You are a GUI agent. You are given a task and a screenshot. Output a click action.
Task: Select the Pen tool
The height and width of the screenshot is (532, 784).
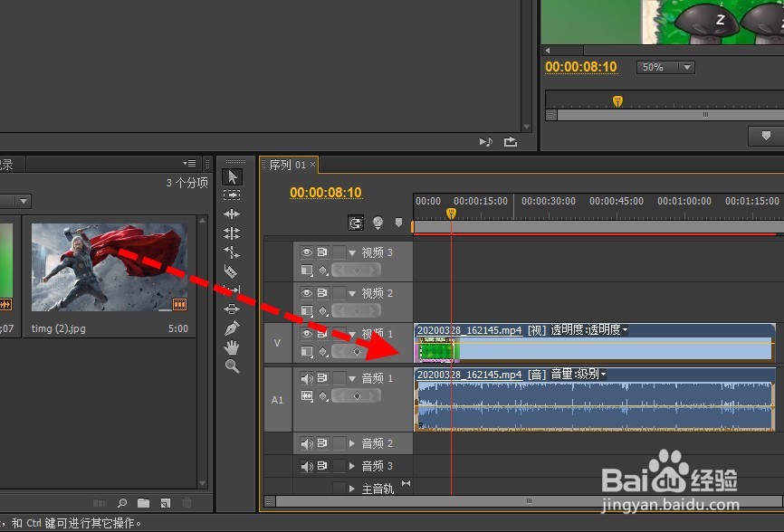tap(232, 328)
